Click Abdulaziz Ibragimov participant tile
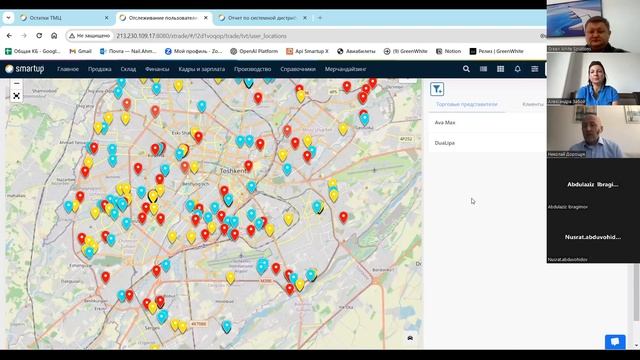This screenshot has width=640, height=360. click(593, 184)
